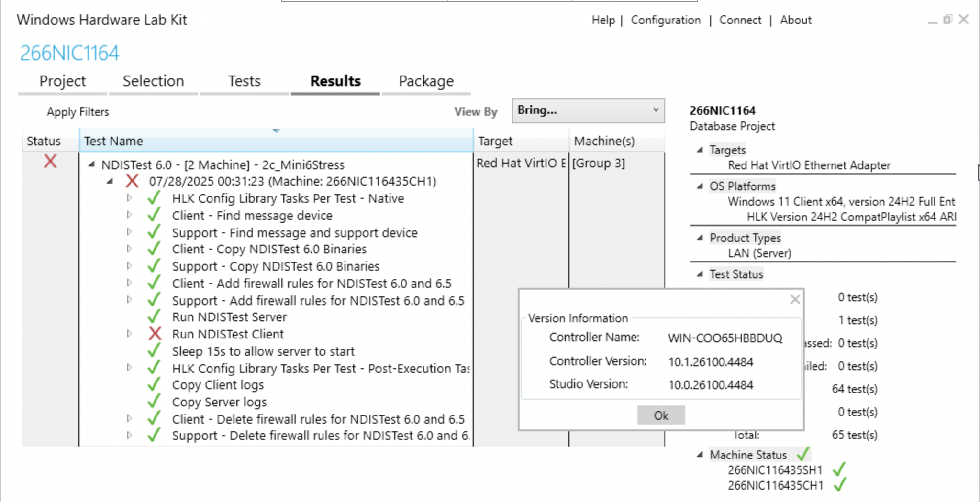Close the Version Information popup

click(795, 300)
